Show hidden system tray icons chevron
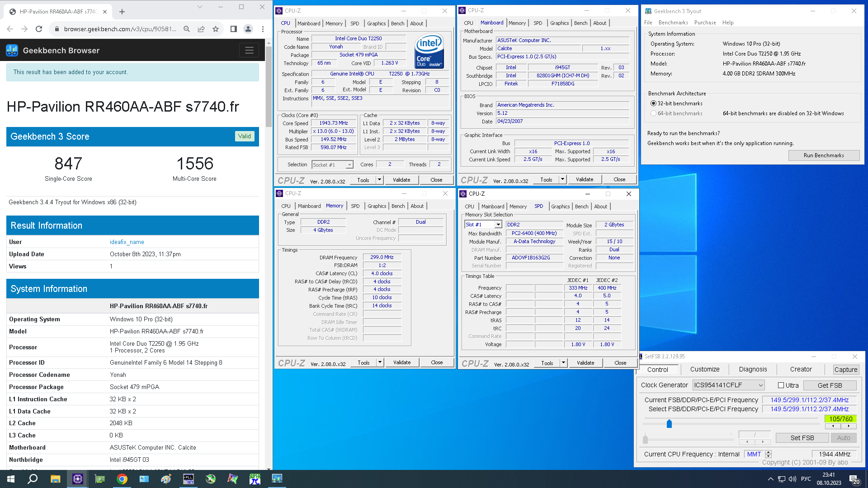Viewport: 868px width, 488px height. [770, 479]
